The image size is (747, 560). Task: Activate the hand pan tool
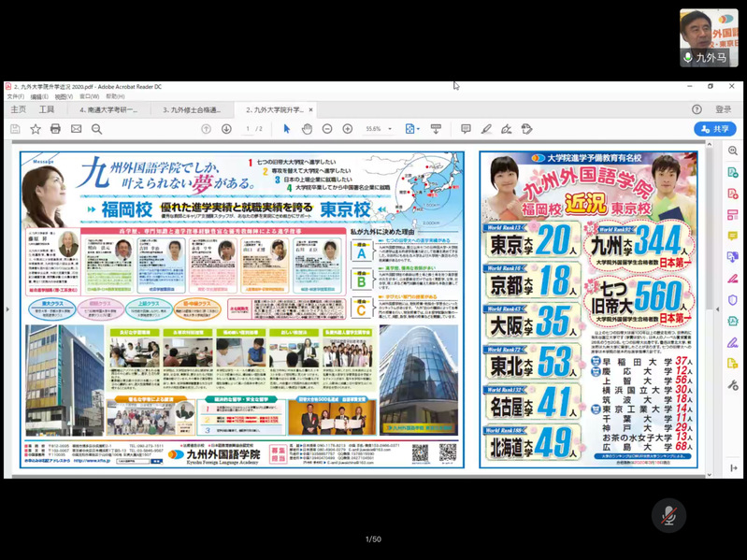pos(307,129)
